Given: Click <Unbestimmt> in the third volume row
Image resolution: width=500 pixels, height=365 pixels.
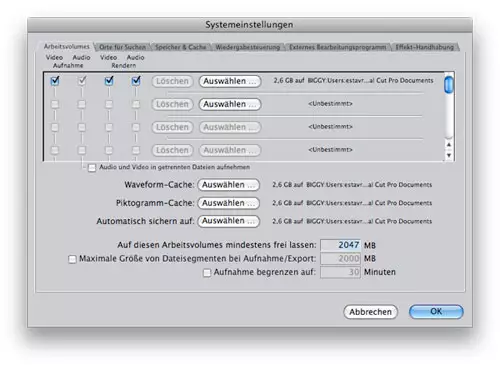Looking at the screenshot, I should (330, 127).
